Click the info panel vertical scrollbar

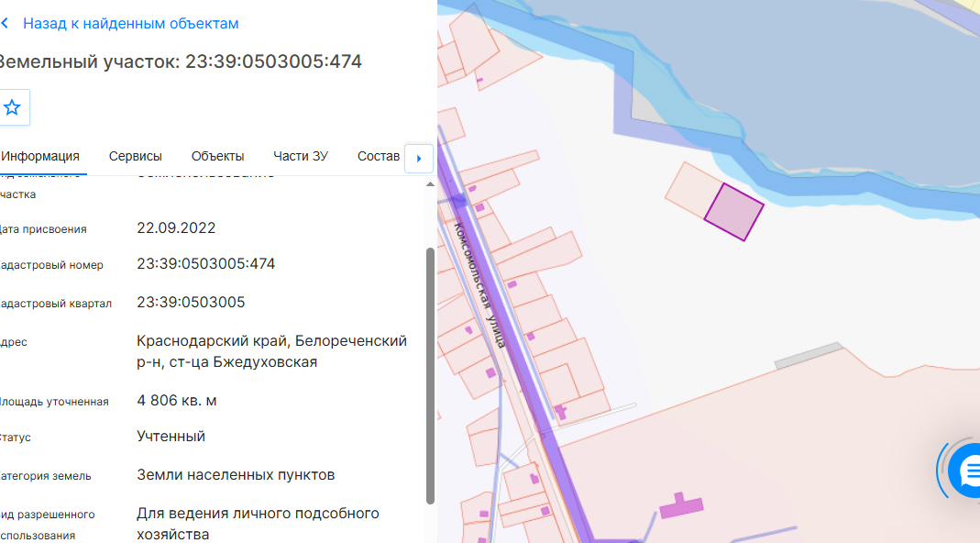tap(430, 376)
